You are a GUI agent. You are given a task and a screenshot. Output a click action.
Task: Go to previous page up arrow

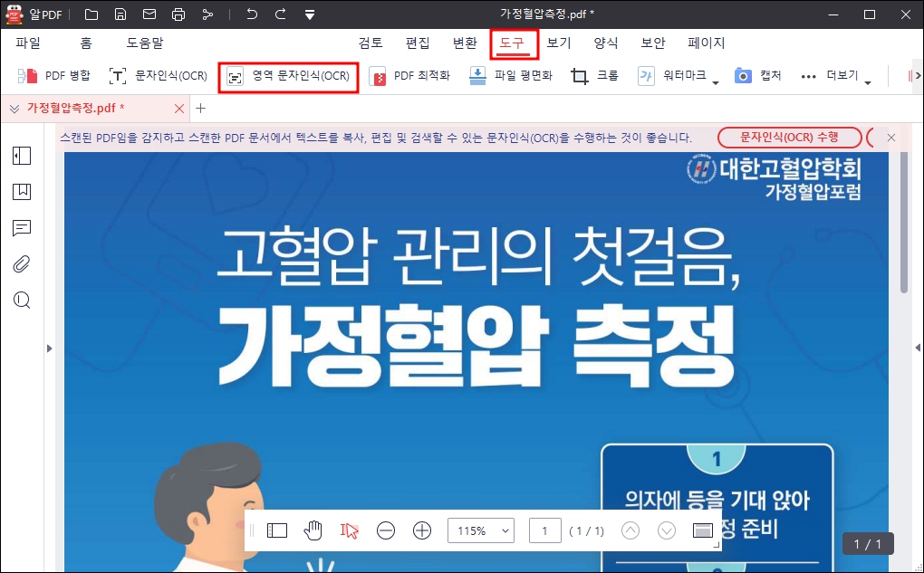(630, 530)
